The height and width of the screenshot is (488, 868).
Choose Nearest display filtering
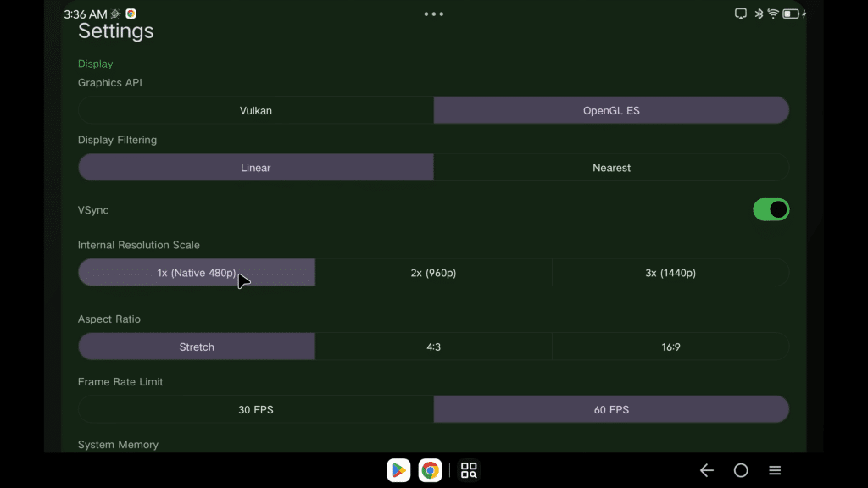(x=611, y=167)
